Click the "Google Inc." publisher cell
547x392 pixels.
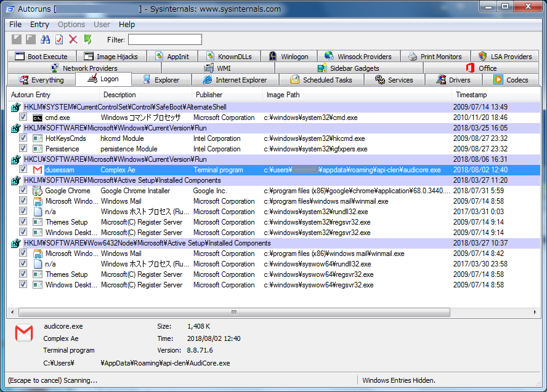(x=210, y=191)
